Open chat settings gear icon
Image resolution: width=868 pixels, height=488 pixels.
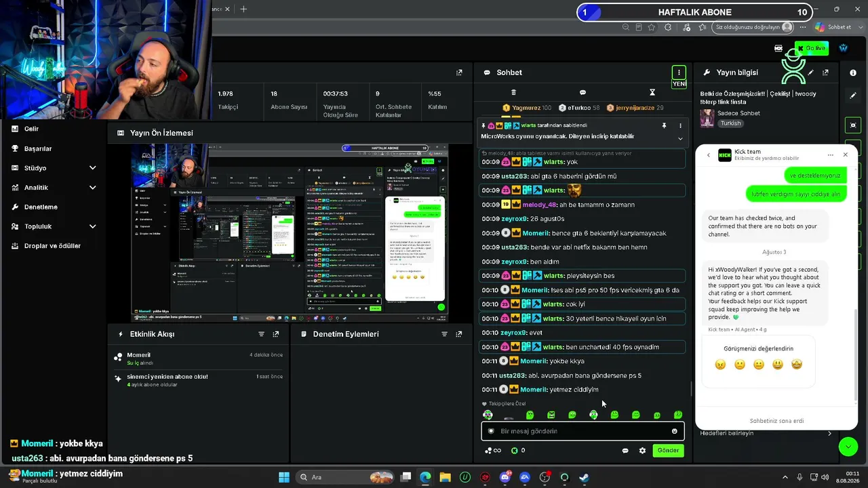(x=642, y=451)
